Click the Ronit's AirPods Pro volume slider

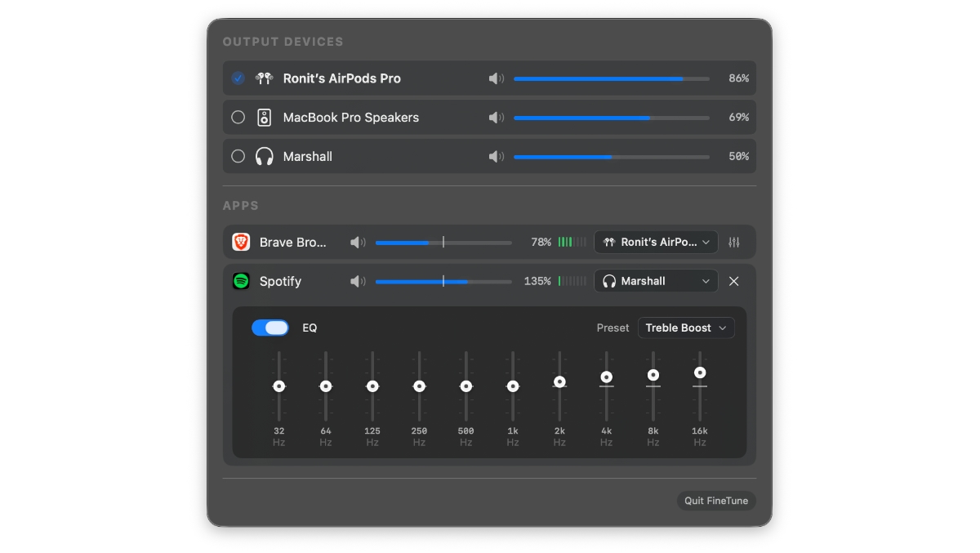[x=611, y=78]
